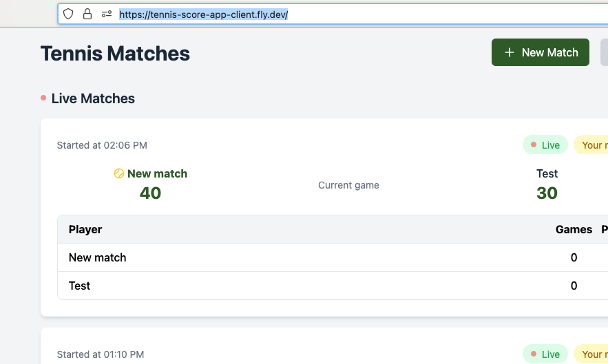The height and width of the screenshot is (364, 608).
Task: Click the red dot in the 01:10 PM Live badge
Action: click(534, 354)
